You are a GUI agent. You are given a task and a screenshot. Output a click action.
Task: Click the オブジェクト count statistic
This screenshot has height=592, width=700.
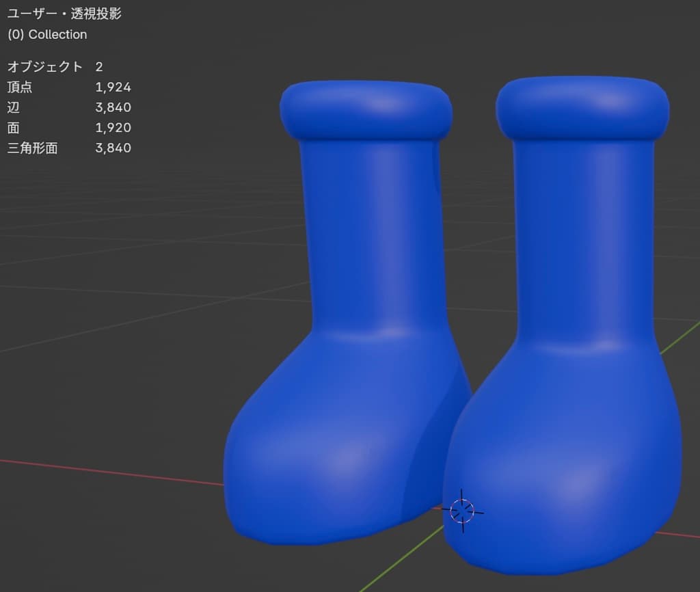[55, 66]
